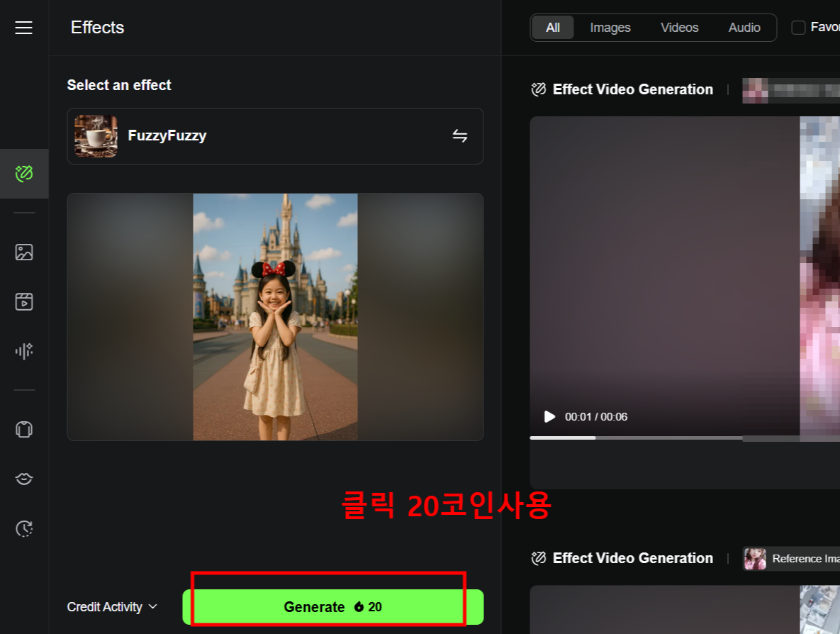Screen dimensions: 840x634
Task: Play the first effect video
Action: [549, 416]
